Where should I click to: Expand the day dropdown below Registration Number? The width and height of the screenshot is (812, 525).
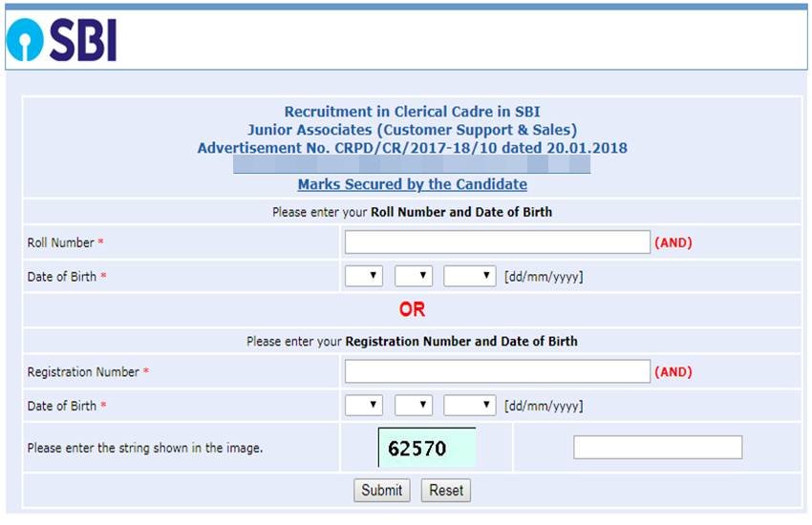[x=363, y=406]
